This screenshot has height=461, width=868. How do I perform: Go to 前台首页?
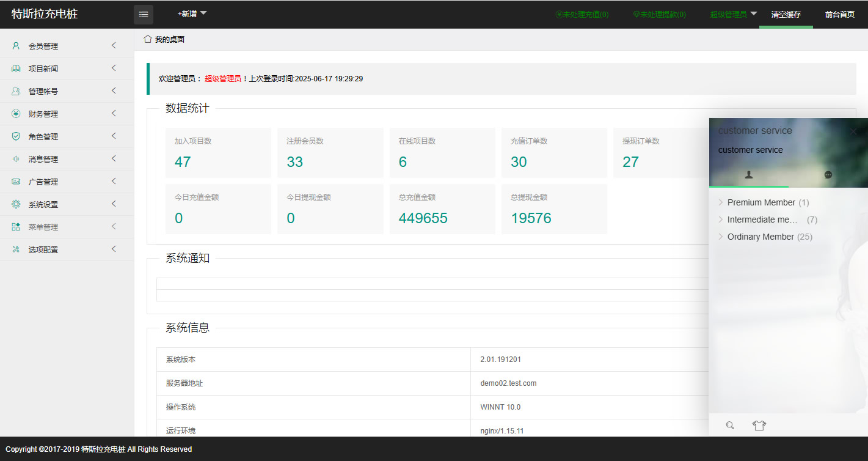coord(840,14)
